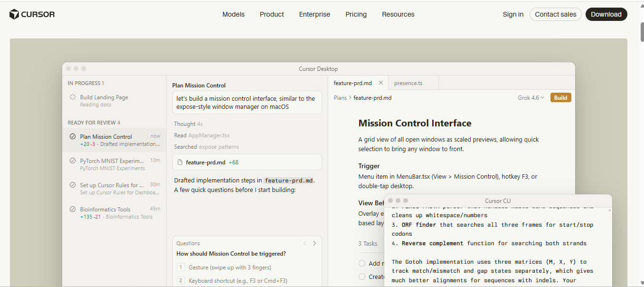Go to previous question with left arrow
644x287 pixels.
pyautogui.click(x=305, y=243)
